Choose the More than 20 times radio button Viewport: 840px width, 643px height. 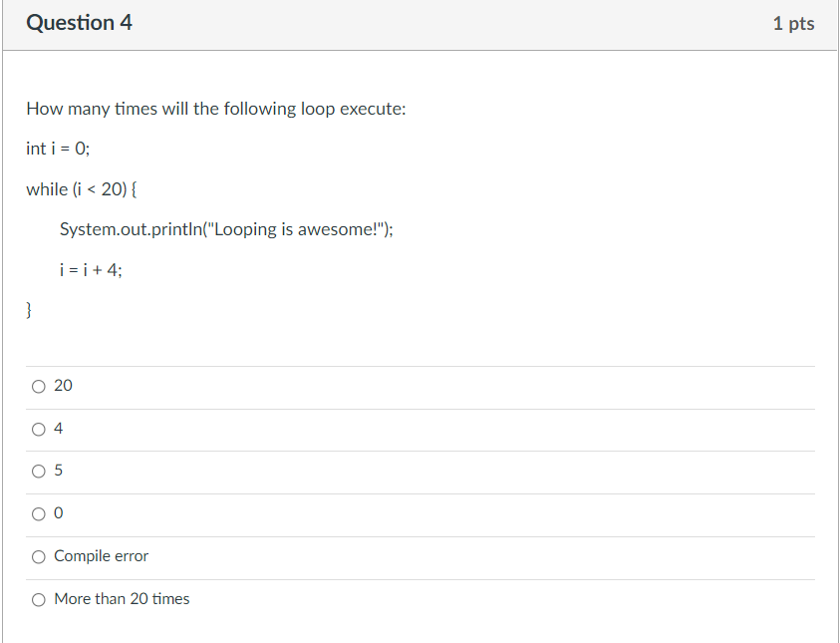[39, 599]
